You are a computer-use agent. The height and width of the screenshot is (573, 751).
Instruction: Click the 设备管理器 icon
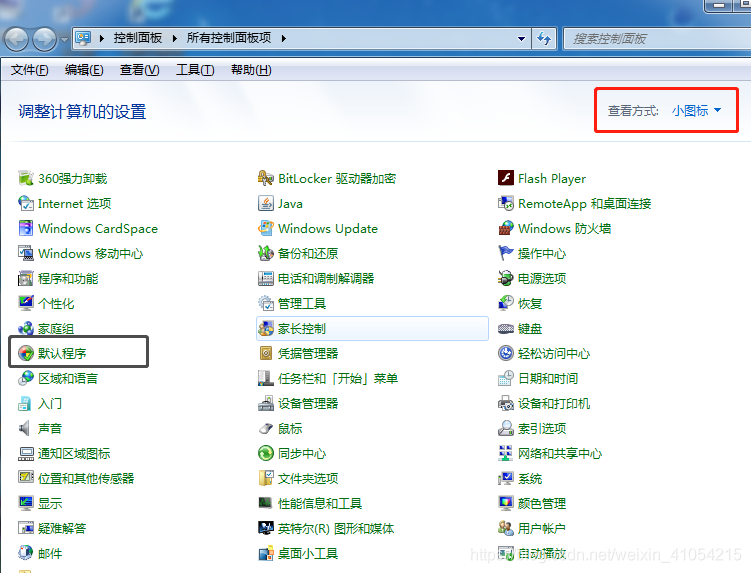point(266,403)
